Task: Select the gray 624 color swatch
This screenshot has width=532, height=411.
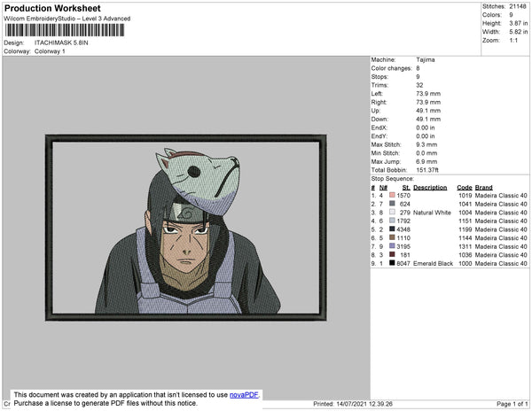Action: (x=392, y=204)
